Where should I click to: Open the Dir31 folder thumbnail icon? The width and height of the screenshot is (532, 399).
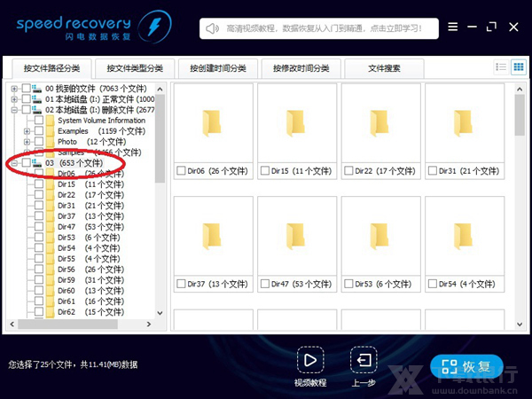[x=464, y=123]
